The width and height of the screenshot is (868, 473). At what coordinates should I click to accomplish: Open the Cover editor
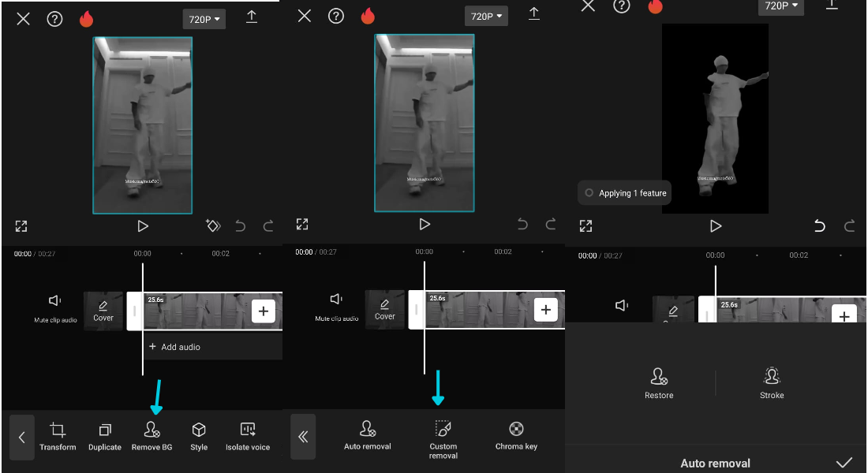(103, 309)
